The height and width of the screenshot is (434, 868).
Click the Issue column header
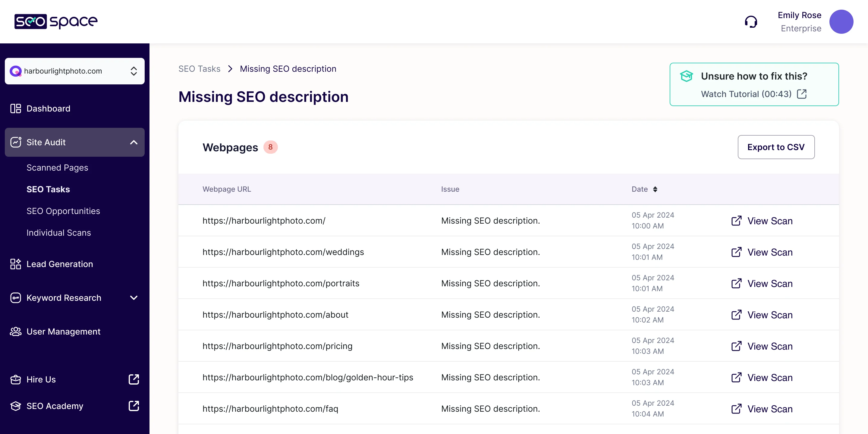(x=450, y=189)
